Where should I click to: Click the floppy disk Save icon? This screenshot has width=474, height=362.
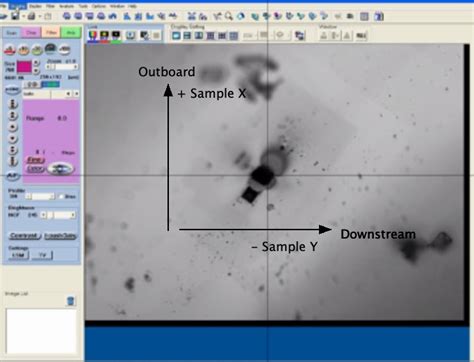[x=15, y=16]
